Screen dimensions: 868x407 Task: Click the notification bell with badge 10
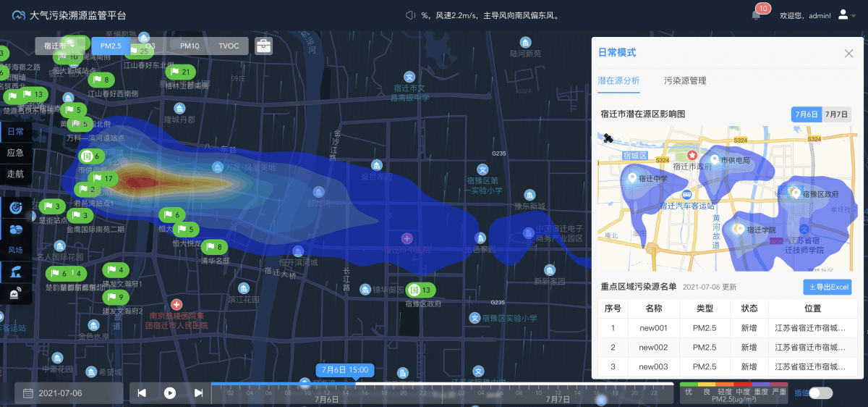point(756,14)
